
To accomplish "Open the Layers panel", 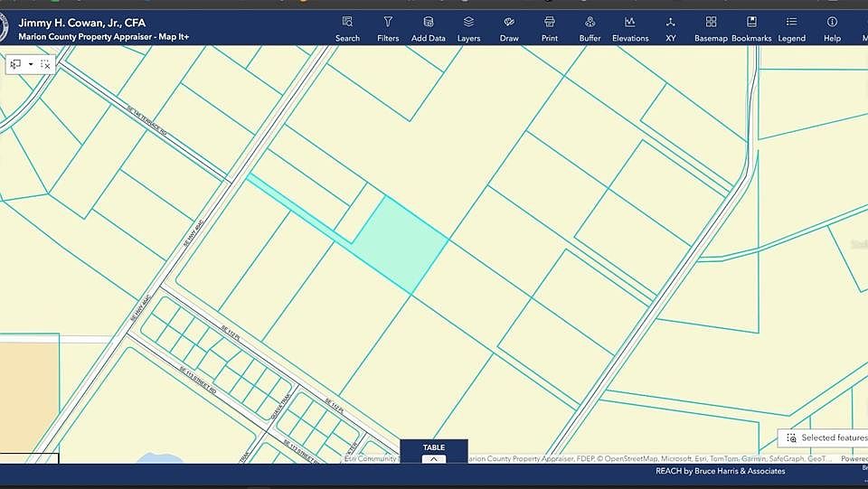I will pyautogui.click(x=468, y=27).
